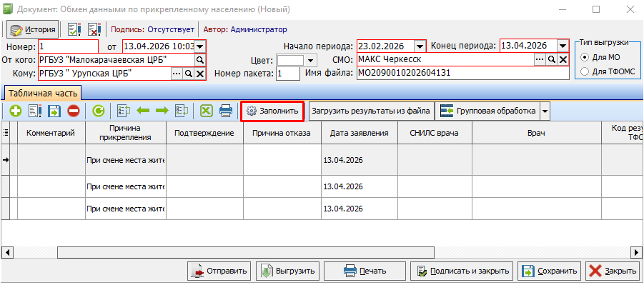Screen dimensions: 644x285
Task: Click the Дата заявления column header
Action: click(360, 132)
